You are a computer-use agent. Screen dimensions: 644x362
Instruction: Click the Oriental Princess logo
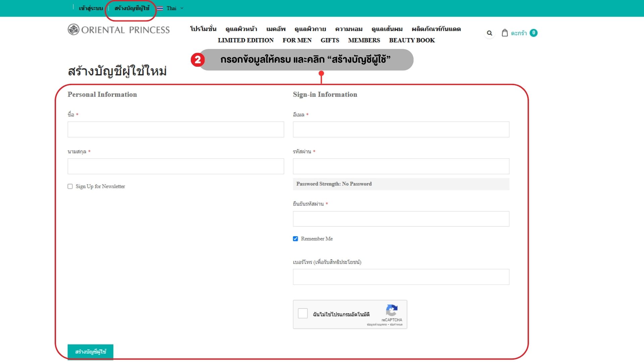click(119, 29)
